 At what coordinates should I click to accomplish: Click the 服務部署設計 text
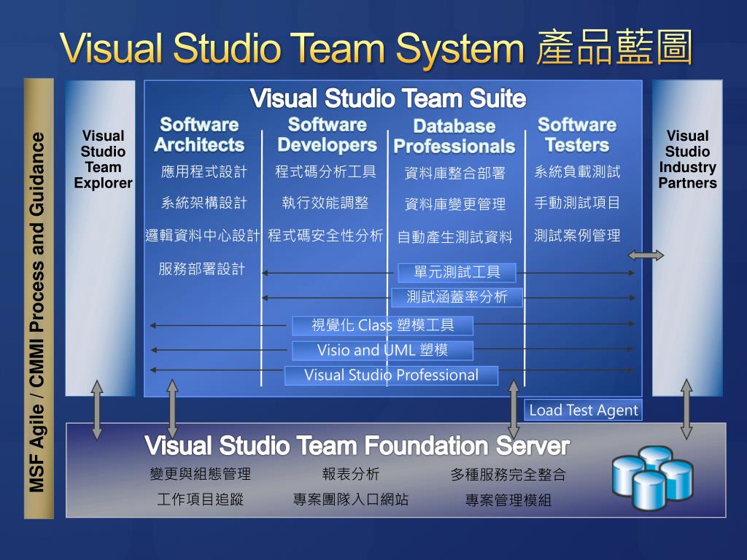click(x=201, y=269)
